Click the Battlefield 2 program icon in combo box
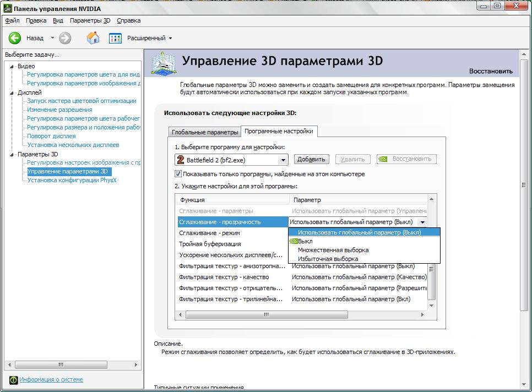 [x=180, y=160]
